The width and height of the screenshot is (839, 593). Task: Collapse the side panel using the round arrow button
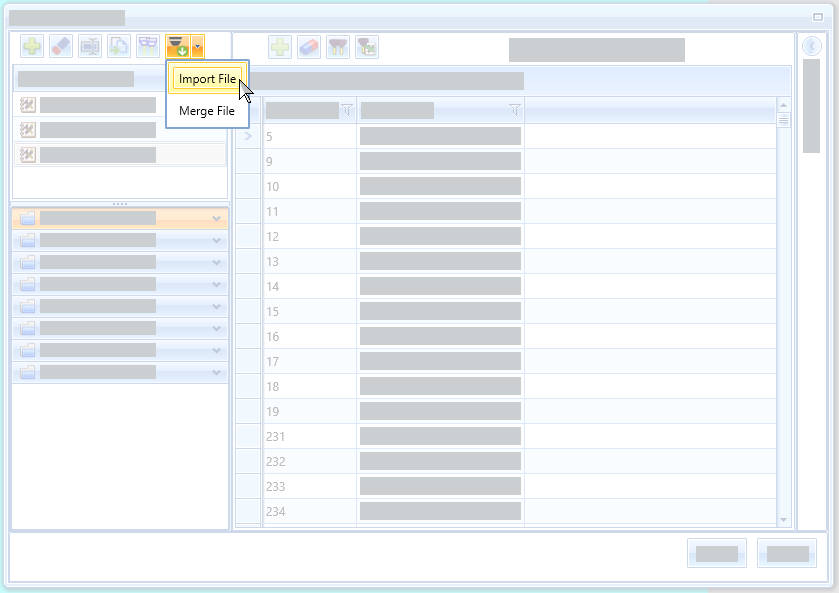pos(811,46)
